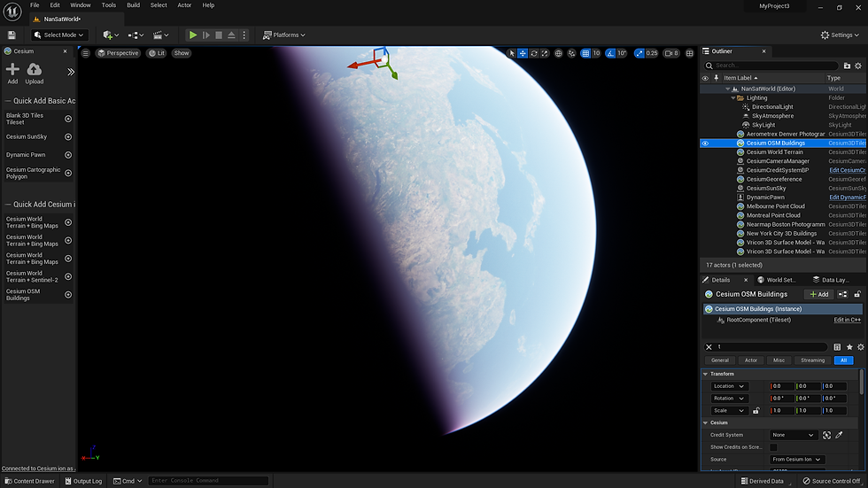Open the Tools menu
This screenshot has width=868, height=488.
108,5
